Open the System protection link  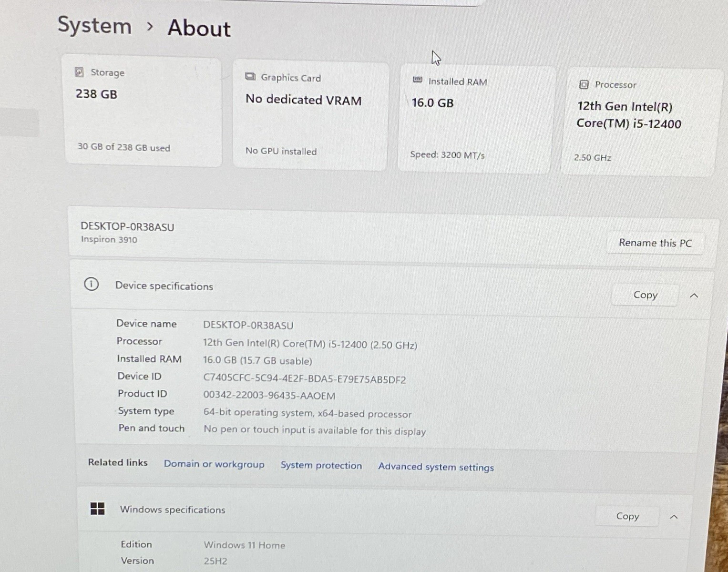click(321, 465)
